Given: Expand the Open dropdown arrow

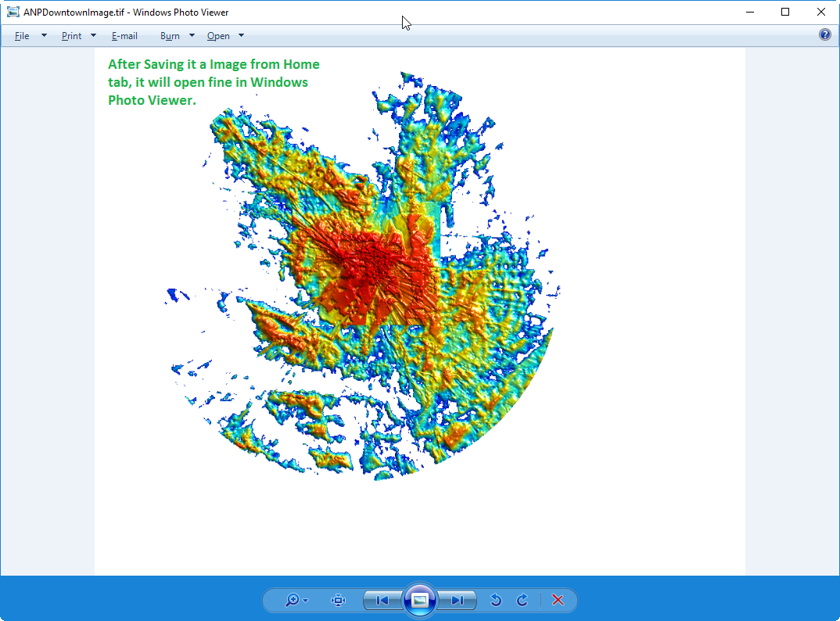Looking at the screenshot, I should pos(242,35).
